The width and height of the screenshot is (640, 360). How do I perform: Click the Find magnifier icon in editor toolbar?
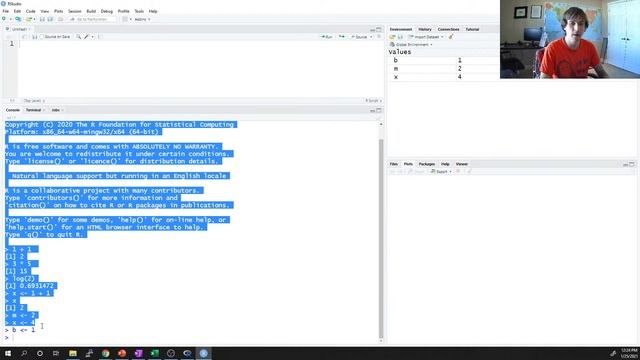tap(78, 37)
